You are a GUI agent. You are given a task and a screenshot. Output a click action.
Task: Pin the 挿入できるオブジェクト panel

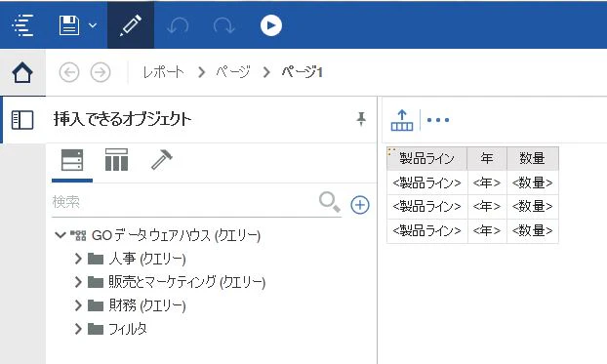361,119
